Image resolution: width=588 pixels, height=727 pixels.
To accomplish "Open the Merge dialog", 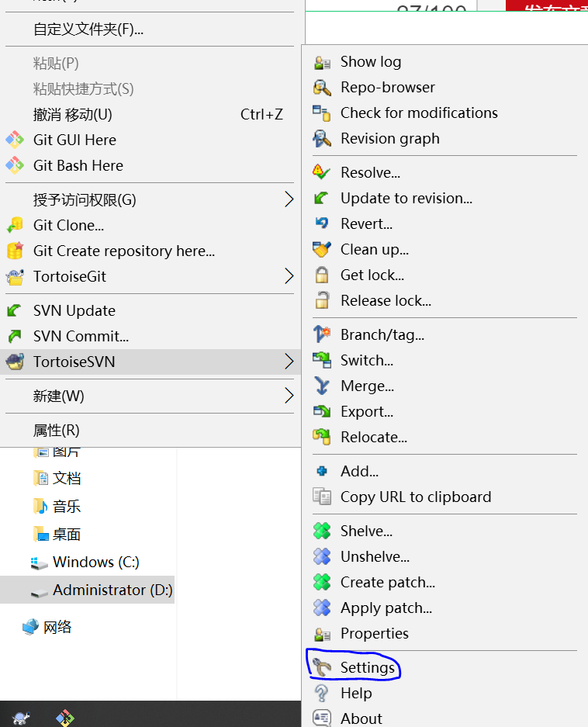I will click(x=368, y=386).
